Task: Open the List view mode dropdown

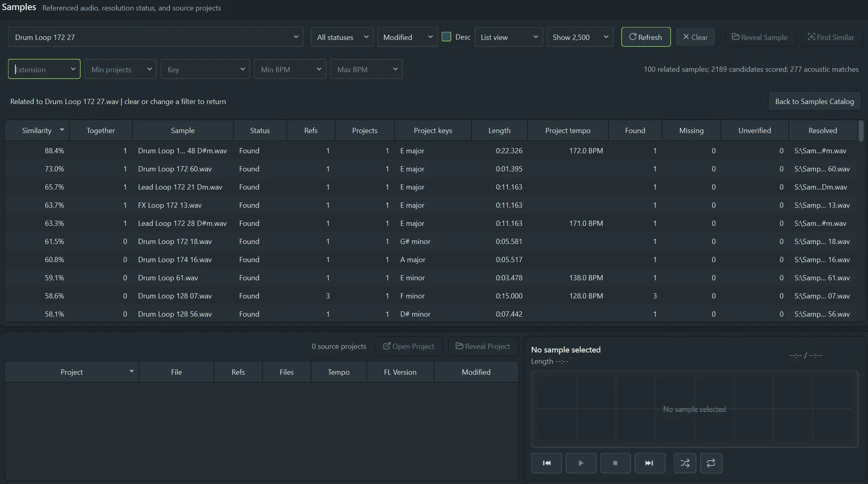Action: 509,37
